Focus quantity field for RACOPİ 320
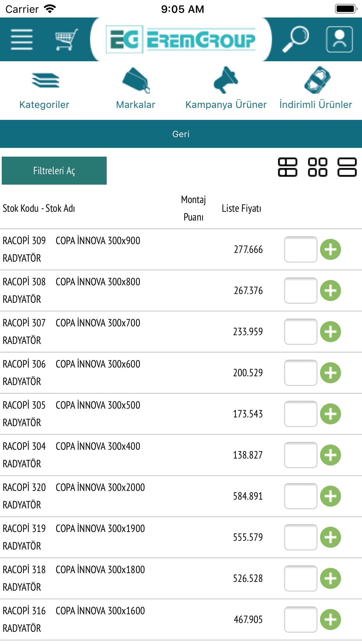 point(301,496)
